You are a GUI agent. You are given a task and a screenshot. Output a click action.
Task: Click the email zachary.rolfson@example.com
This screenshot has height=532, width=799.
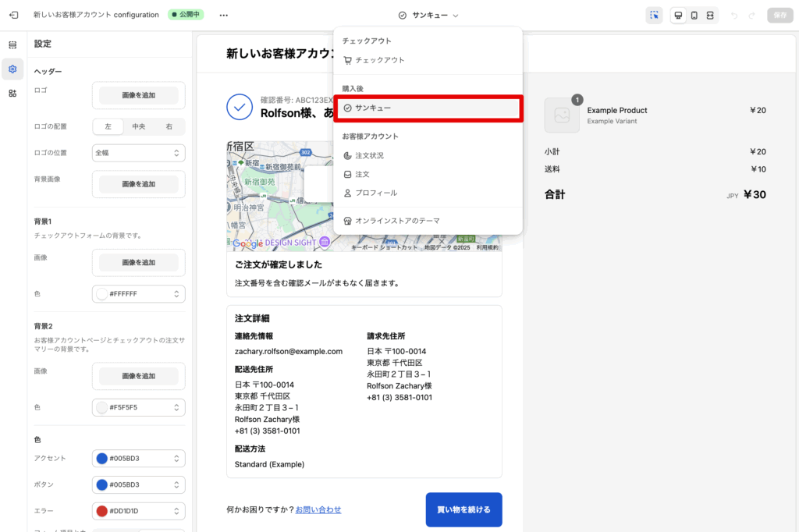[x=289, y=351]
